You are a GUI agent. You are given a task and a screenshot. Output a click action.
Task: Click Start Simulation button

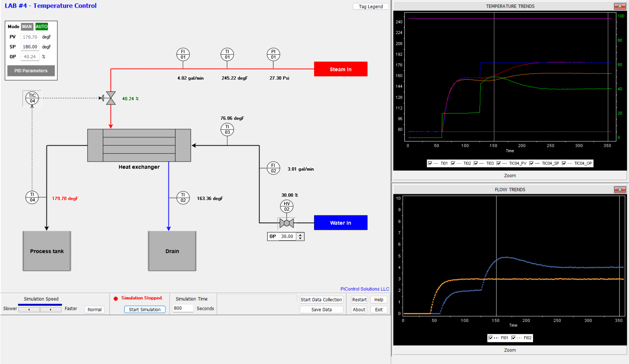[x=145, y=310]
